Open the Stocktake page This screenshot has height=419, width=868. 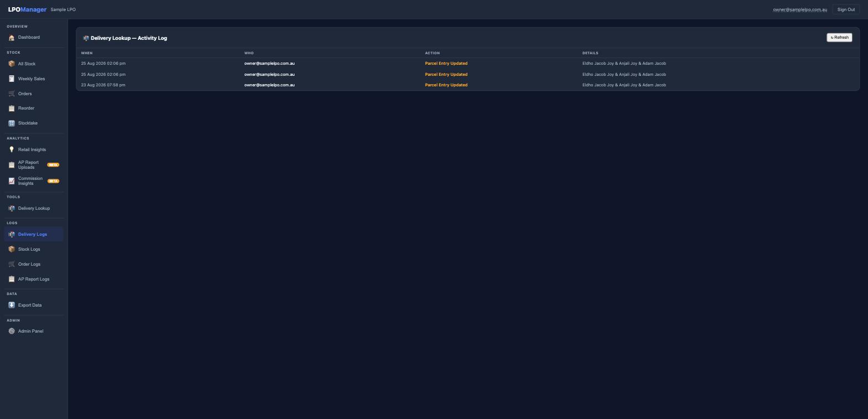[34, 123]
